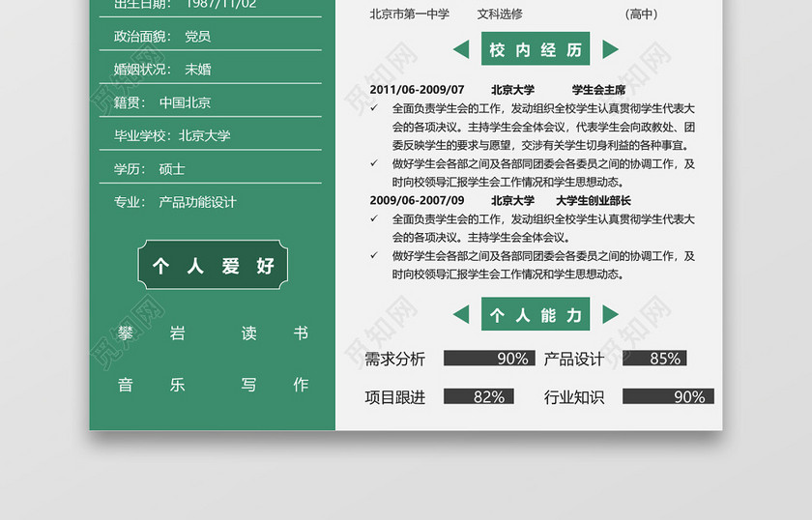
Task: Click the 音乐 hobby text
Action: tap(151, 385)
